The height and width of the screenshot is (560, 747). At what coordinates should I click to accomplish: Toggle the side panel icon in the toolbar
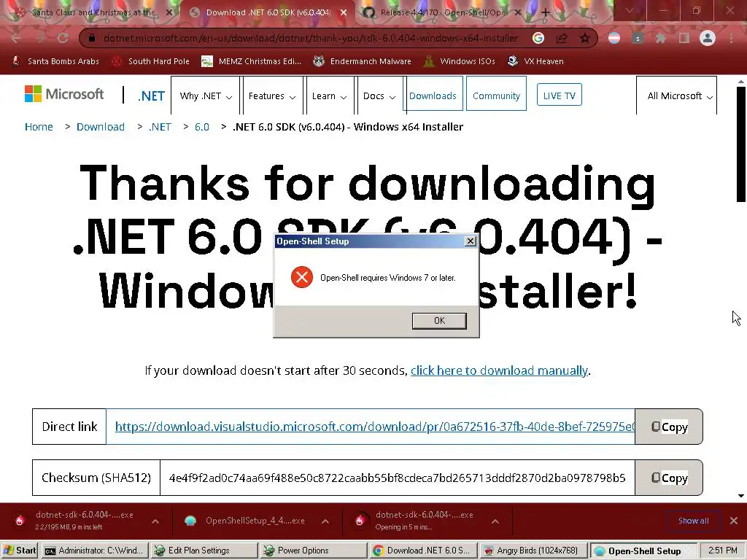[x=684, y=38]
